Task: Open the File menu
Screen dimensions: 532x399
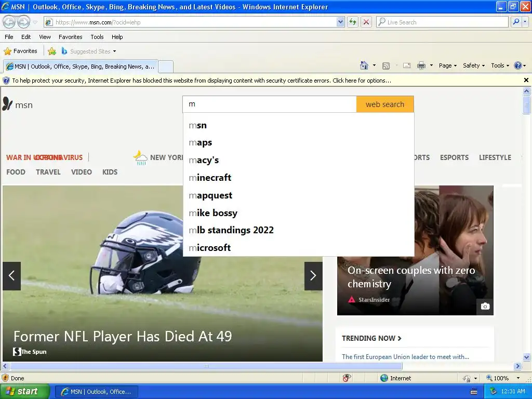Action: coord(9,37)
